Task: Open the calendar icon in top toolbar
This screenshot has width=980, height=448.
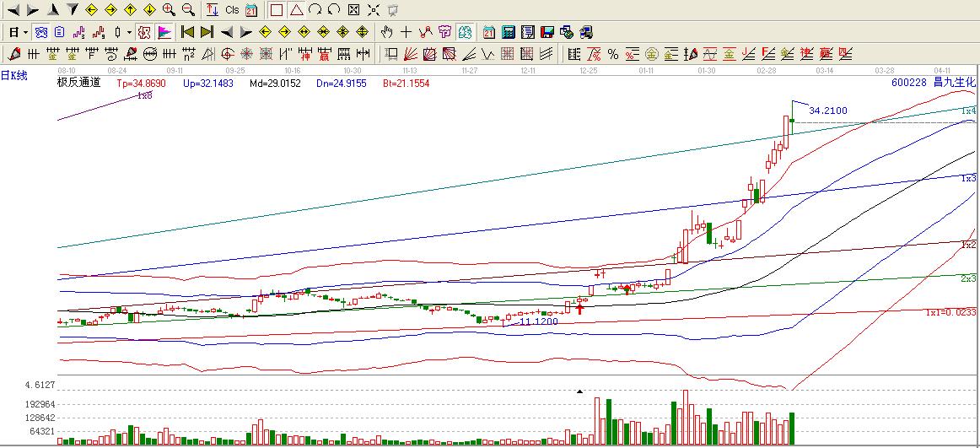Action: click(x=251, y=10)
